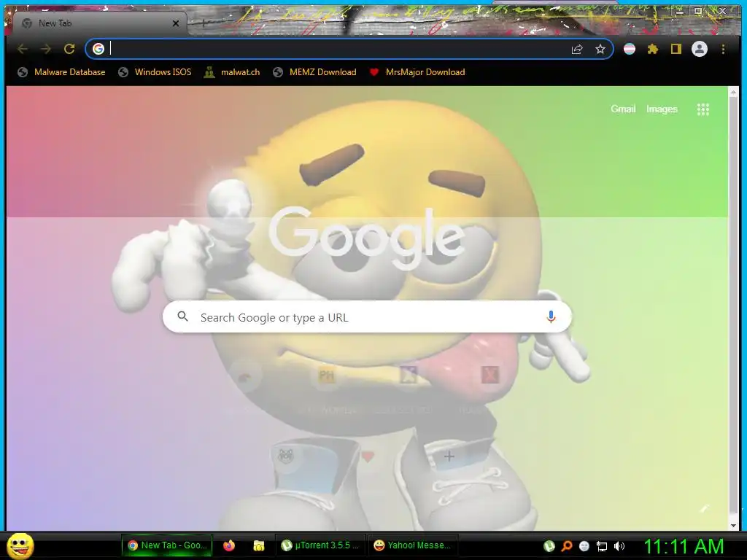Open the malwat.ch bookmark
The image size is (747, 560).
click(232, 72)
